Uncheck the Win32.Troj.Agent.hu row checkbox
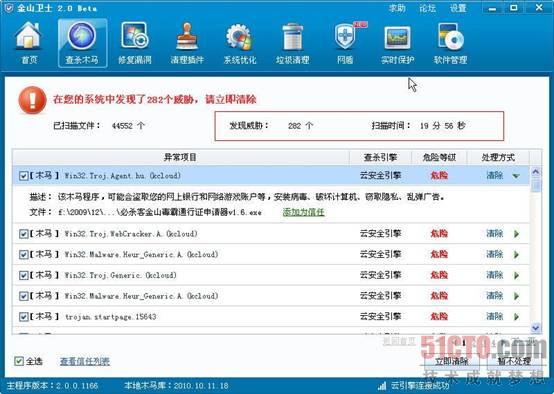554x394 pixels. click(x=23, y=176)
